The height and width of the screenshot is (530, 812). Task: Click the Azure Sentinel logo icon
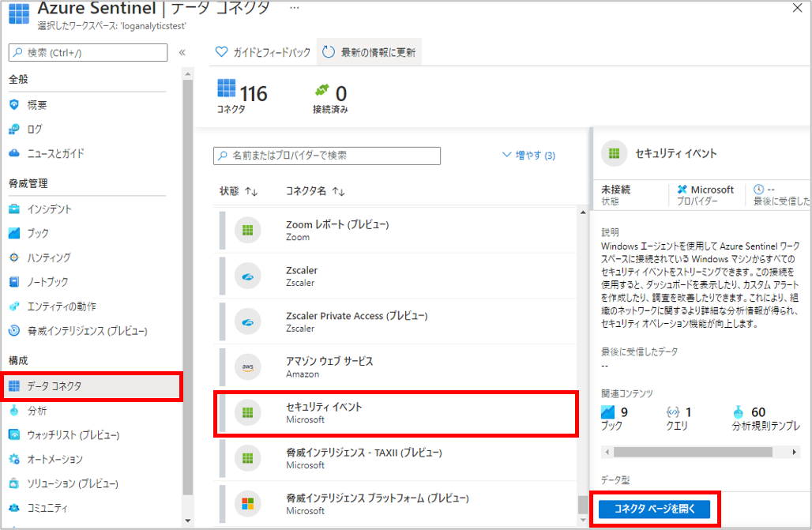[x=19, y=13]
